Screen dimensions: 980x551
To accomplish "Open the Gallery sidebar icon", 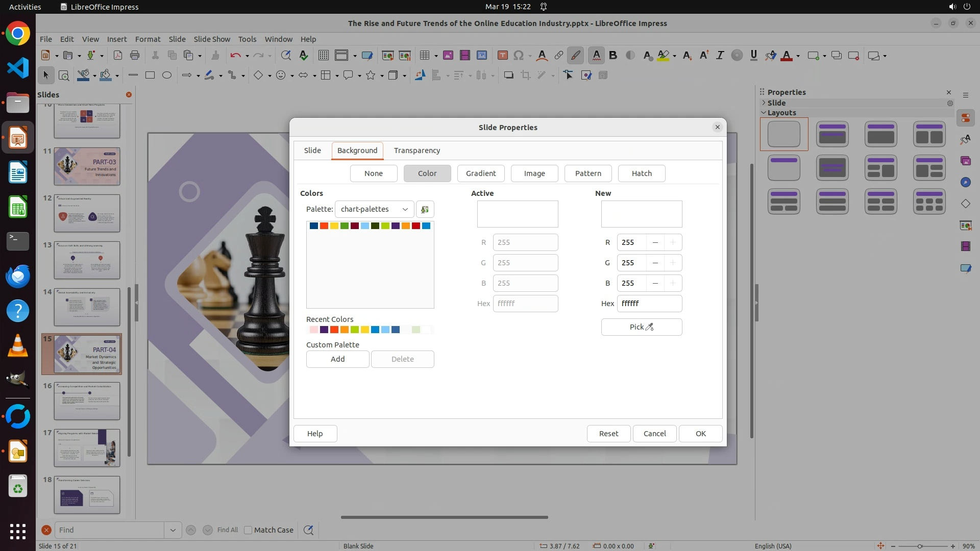I will pos(965,161).
